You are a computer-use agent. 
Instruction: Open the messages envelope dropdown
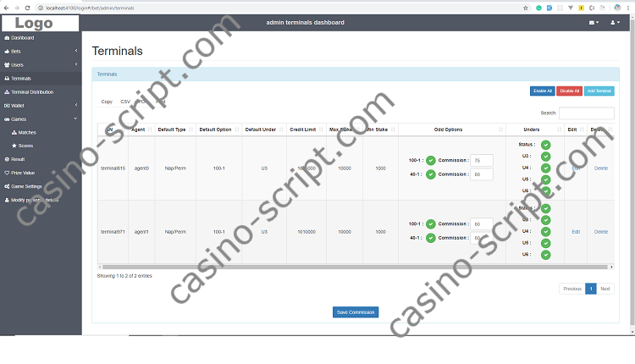(x=594, y=22)
